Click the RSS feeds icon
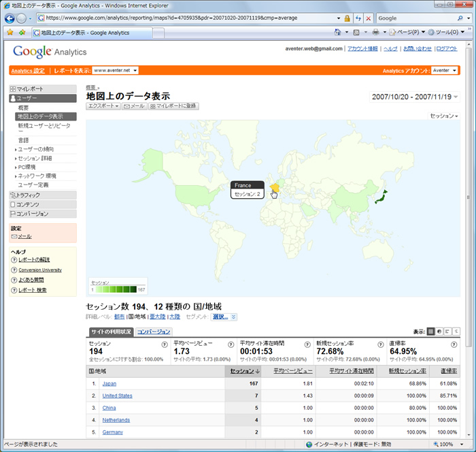 [356, 32]
